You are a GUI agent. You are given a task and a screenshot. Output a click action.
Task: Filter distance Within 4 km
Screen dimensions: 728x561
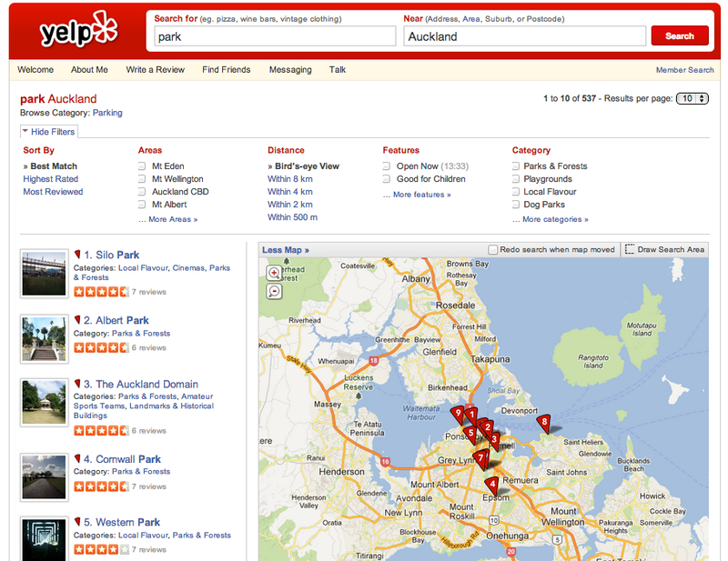pos(289,192)
